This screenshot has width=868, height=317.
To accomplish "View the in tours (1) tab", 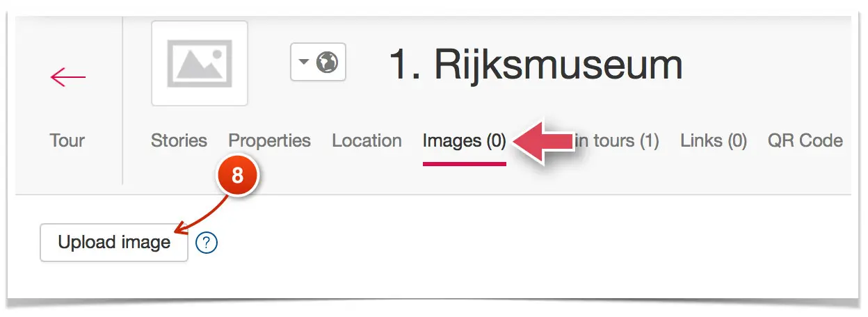I will click(617, 141).
